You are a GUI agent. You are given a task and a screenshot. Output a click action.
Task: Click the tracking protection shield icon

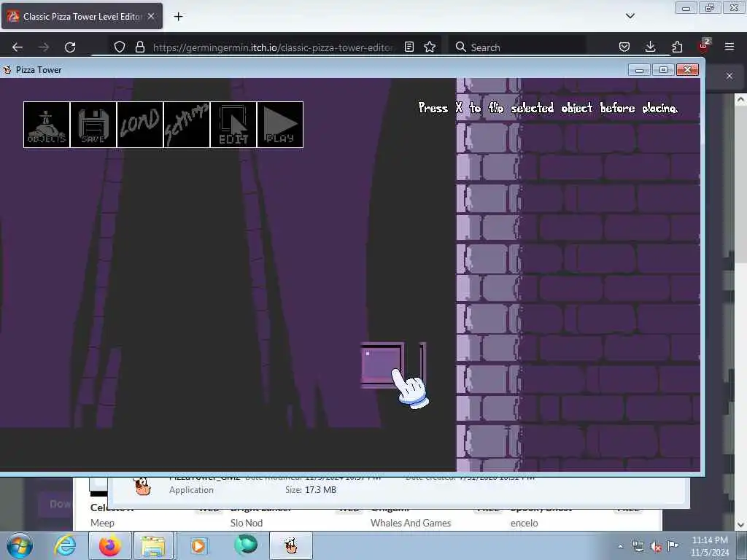click(120, 47)
